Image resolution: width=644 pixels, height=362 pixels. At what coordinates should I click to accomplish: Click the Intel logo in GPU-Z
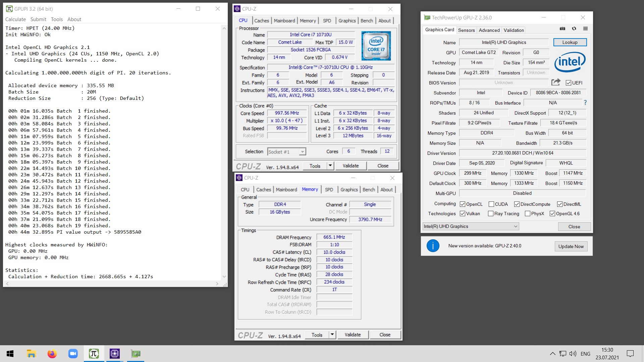[x=570, y=62]
